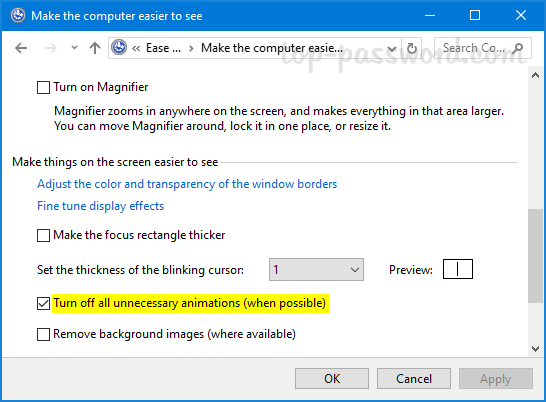Click the OK button
546x402 pixels.
[332, 378]
